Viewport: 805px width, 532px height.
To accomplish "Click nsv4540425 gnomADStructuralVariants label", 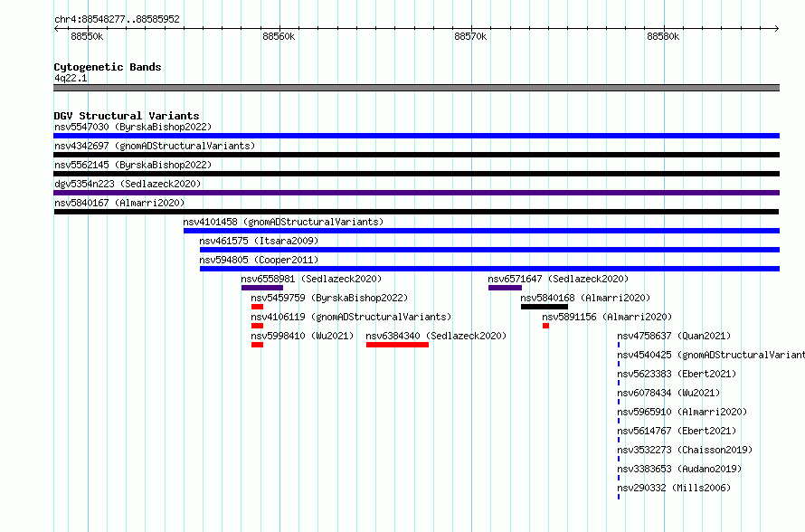I will (711, 355).
